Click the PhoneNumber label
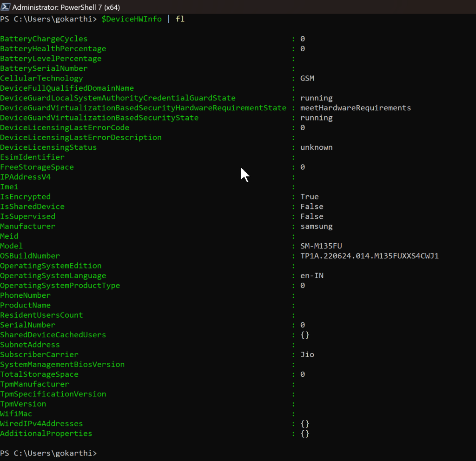Viewport: 476px width, 461px height. (x=25, y=295)
